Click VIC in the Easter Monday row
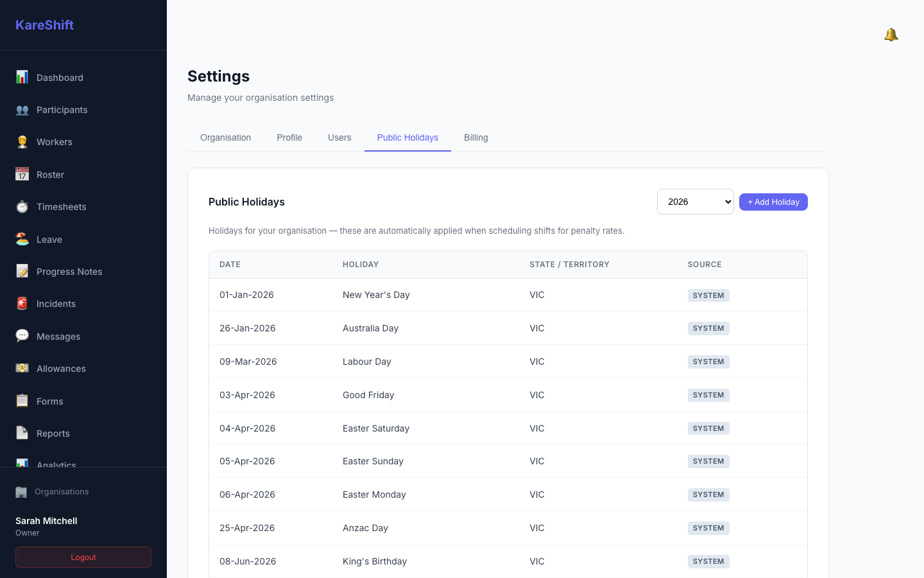Viewport: 924px width, 578px height. coord(537,495)
